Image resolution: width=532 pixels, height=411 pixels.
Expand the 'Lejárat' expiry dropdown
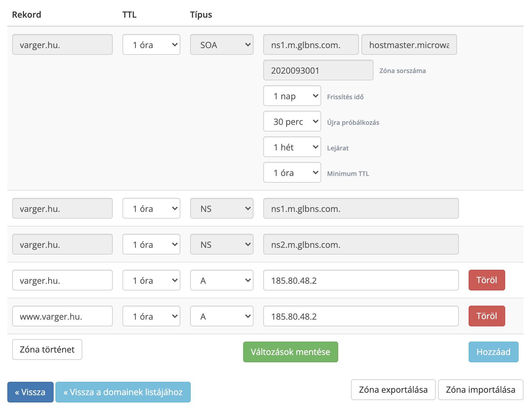[292, 147]
